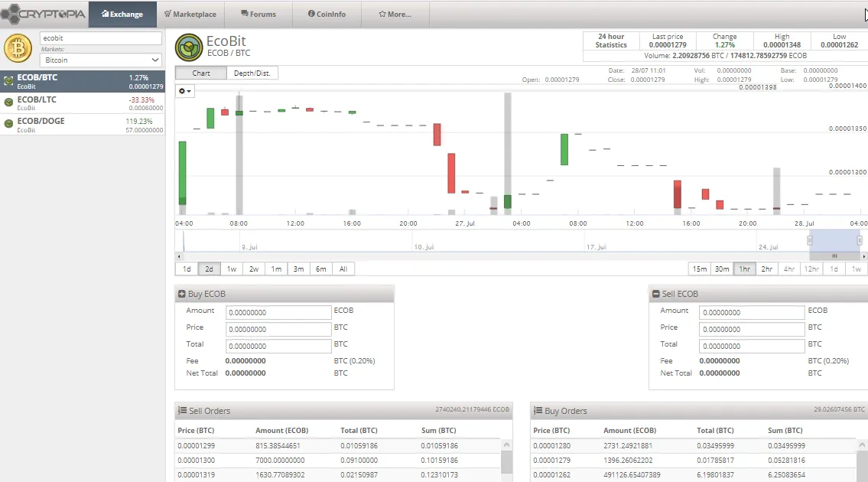Viewport: 868px width, 482px height.
Task: Click the ECOB/BTC row coin icon
Action: [8, 81]
